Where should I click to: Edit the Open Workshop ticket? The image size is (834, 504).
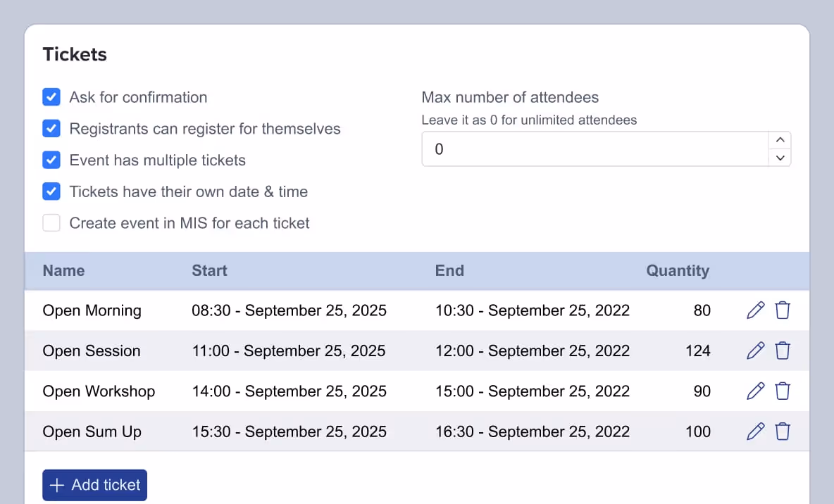(x=755, y=391)
